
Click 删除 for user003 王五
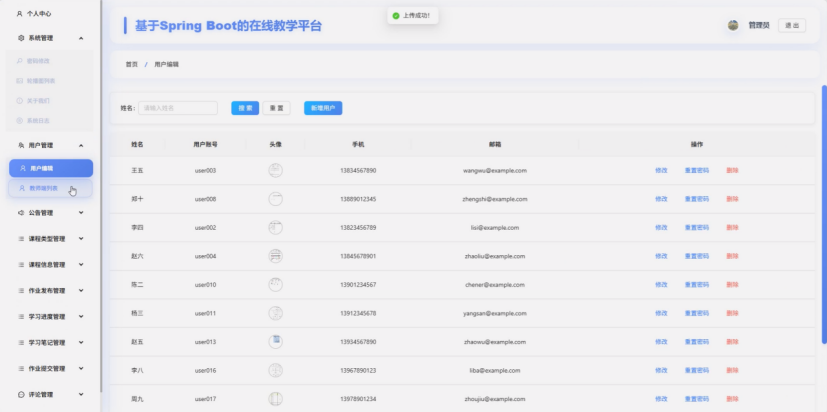(x=732, y=170)
